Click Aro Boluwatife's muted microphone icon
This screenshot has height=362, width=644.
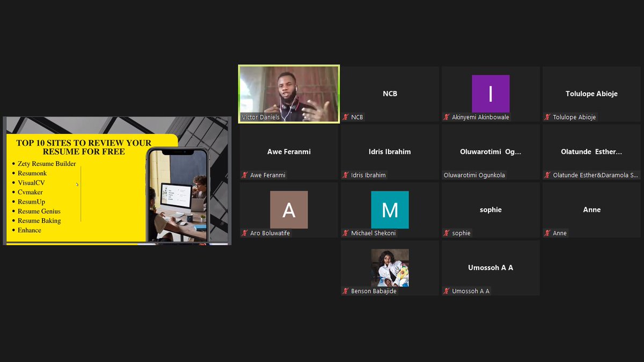245,233
